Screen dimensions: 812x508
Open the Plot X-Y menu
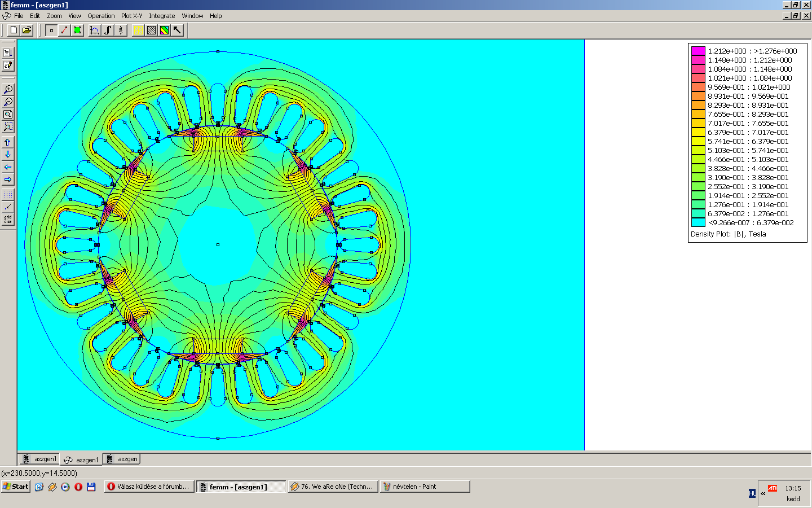132,16
